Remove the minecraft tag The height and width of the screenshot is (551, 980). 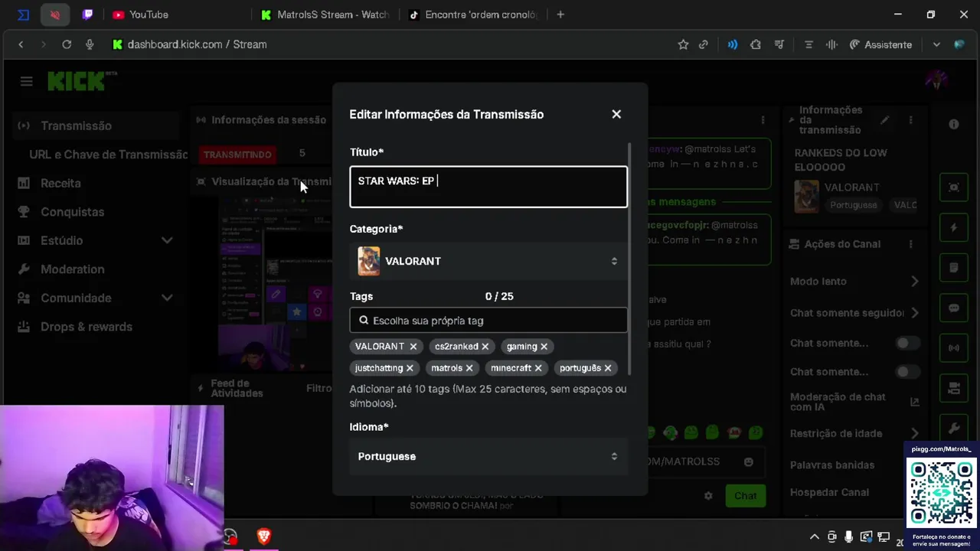(538, 368)
